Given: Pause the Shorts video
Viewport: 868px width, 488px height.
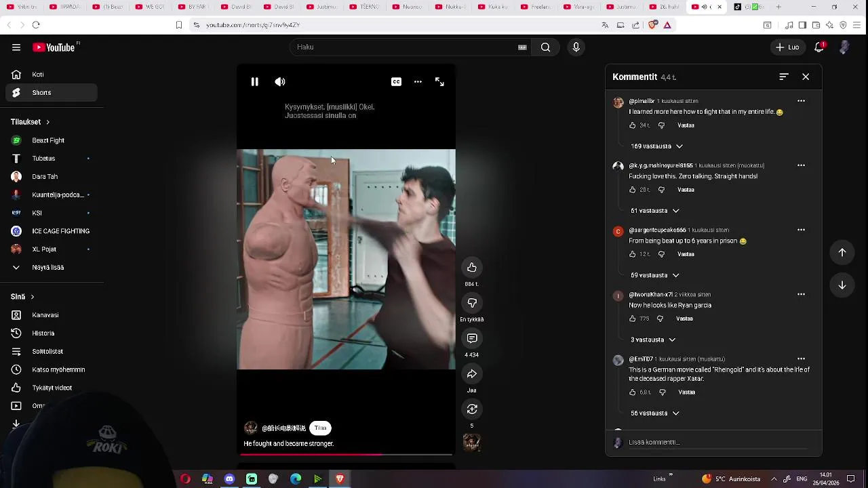Looking at the screenshot, I should pos(255,82).
